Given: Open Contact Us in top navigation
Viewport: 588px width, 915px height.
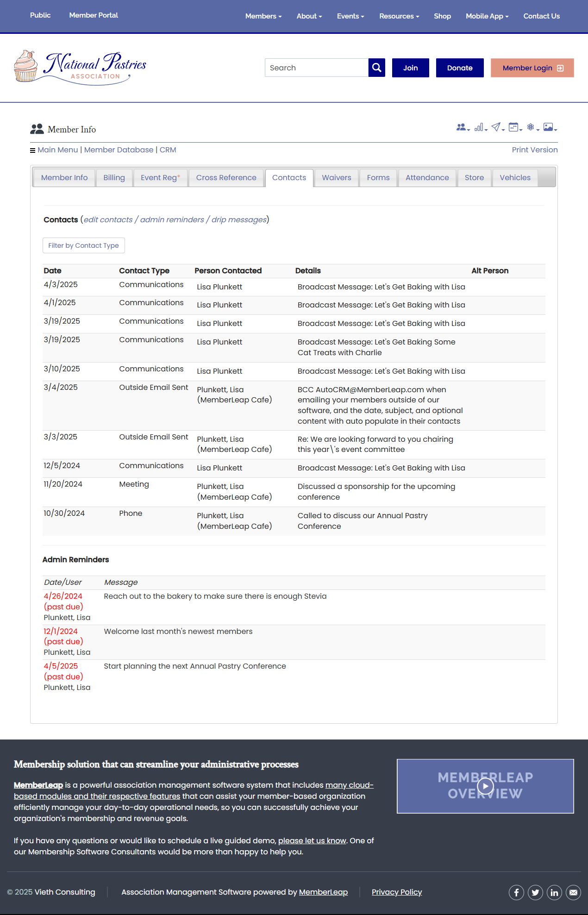Looking at the screenshot, I should click(x=541, y=16).
